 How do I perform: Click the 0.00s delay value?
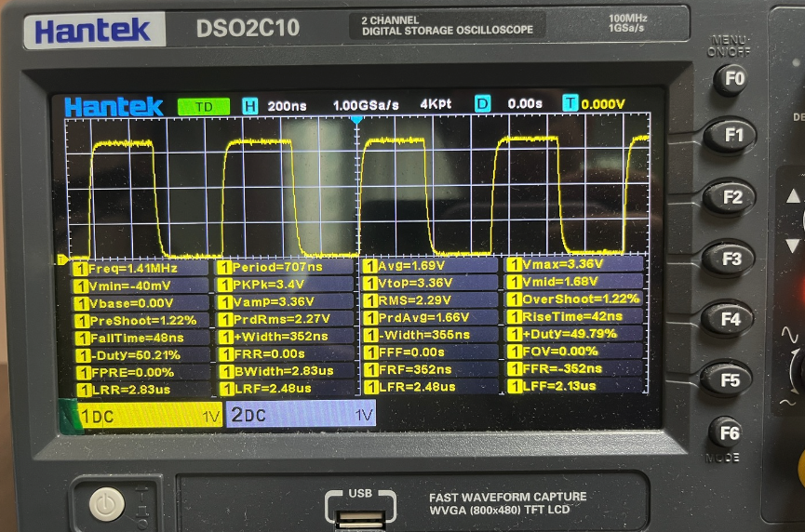525,103
